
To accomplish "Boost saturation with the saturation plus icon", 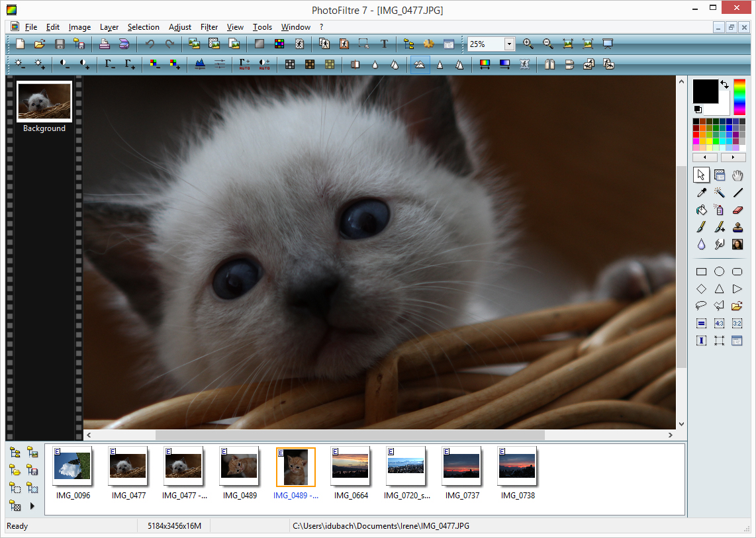I will [175, 64].
